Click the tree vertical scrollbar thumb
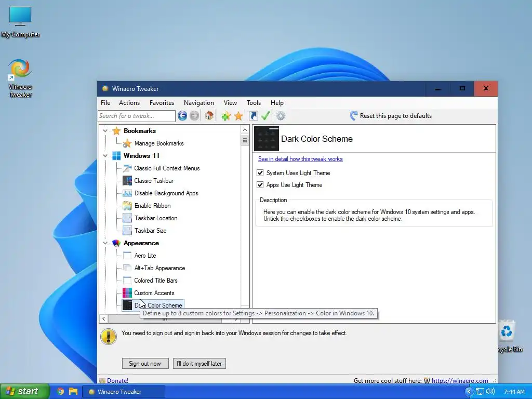 (x=245, y=140)
